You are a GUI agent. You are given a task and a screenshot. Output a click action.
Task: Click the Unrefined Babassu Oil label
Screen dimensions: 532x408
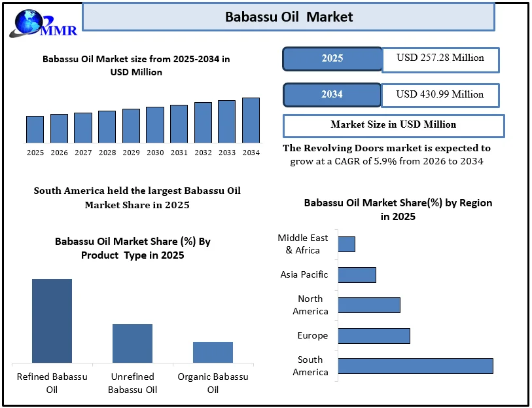pyautogui.click(x=132, y=383)
